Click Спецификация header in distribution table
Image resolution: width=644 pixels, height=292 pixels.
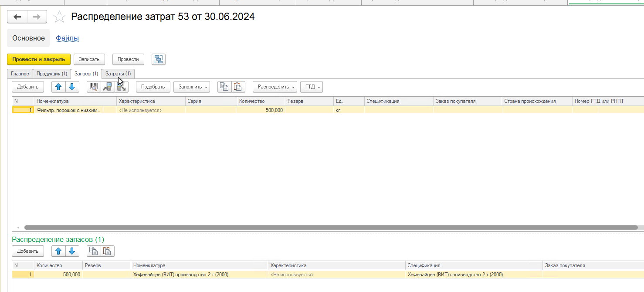pyautogui.click(x=474, y=265)
